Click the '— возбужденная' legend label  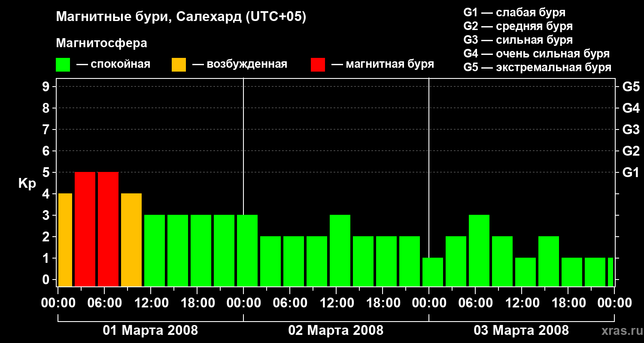coord(240,65)
